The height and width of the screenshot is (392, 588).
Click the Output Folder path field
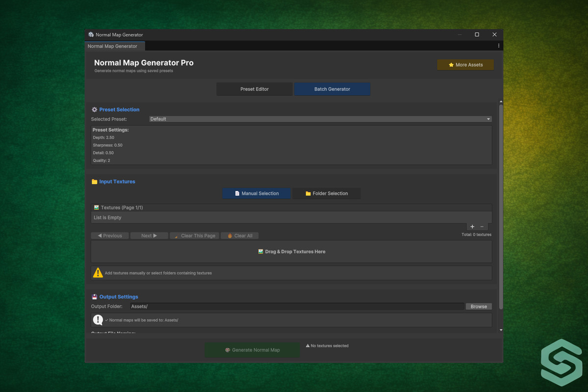coord(296,307)
